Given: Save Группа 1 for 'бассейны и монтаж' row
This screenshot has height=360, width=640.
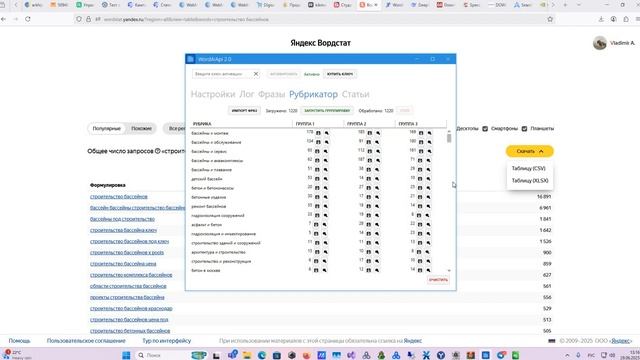Looking at the screenshot, I should coord(318,133).
